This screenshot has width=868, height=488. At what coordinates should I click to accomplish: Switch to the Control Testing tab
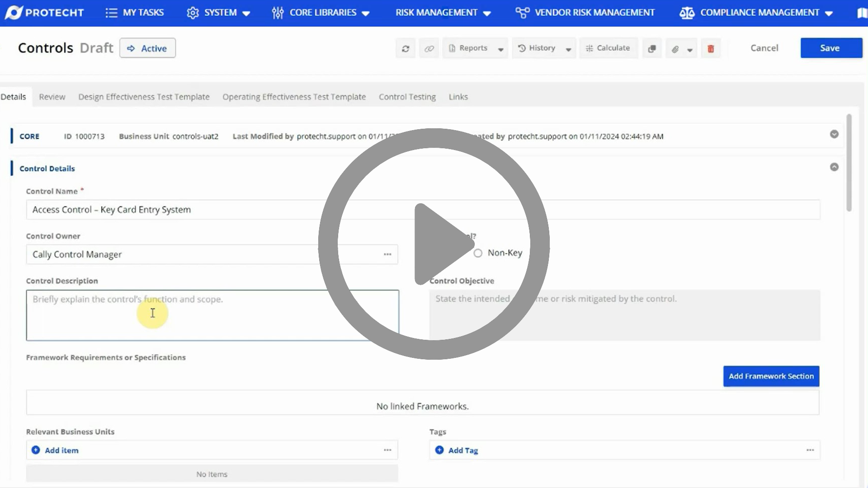407,97
